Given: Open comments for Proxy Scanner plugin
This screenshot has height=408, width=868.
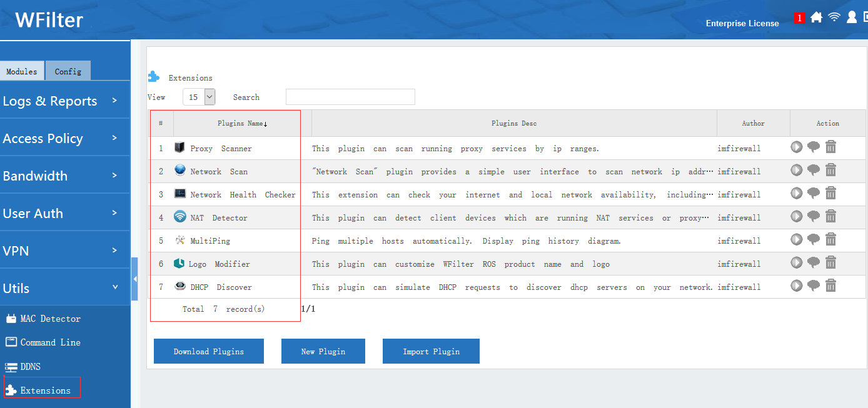Looking at the screenshot, I should pyautogui.click(x=813, y=147).
